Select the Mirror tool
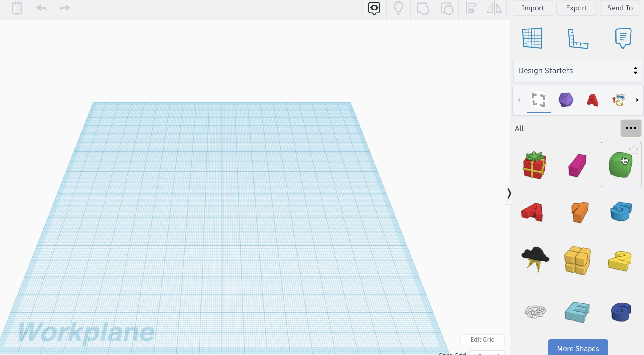This screenshot has width=644, height=355. tap(494, 8)
